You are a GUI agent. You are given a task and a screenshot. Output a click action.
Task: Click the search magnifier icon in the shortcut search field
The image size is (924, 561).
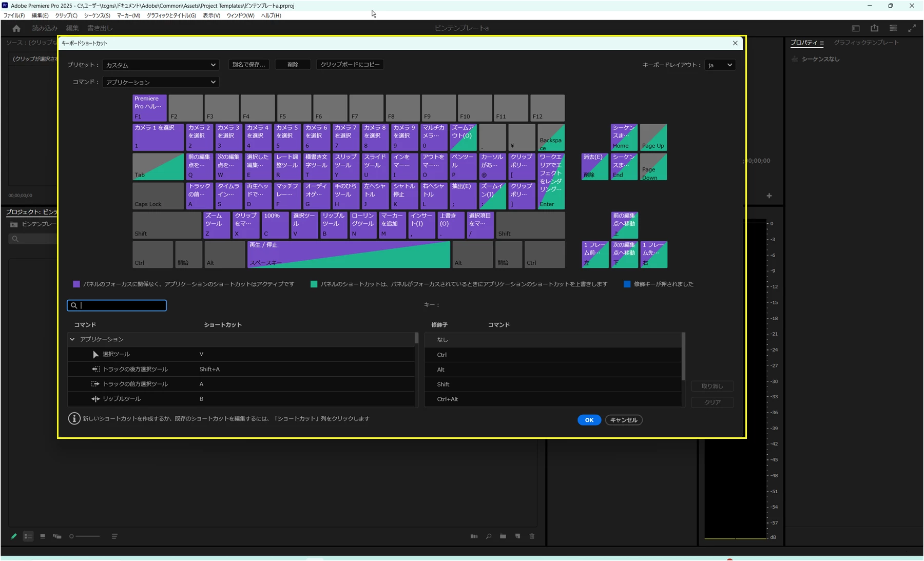[74, 305]
